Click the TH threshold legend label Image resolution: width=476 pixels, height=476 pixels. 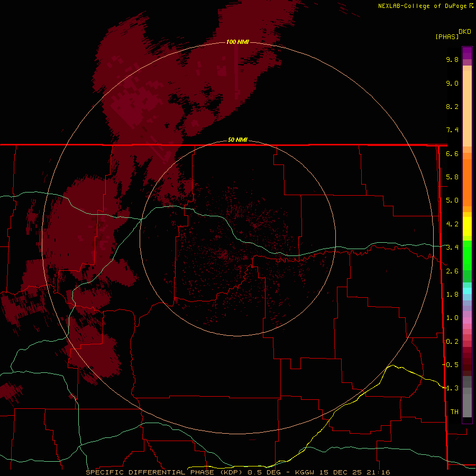pyautogui.click(x=454, y=412)
